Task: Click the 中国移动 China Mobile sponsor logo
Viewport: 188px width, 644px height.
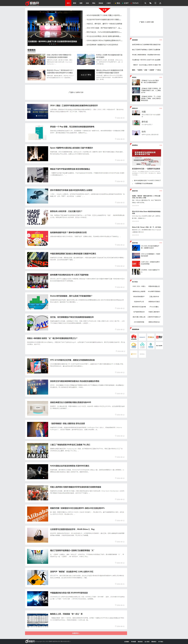Action: (x=151, y=345)
